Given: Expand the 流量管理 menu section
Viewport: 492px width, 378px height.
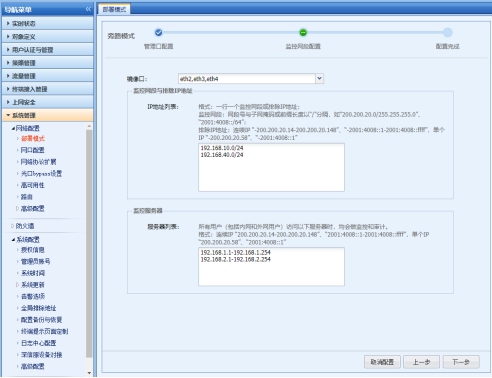Looking at the screenshot, I should click(47, 76).
